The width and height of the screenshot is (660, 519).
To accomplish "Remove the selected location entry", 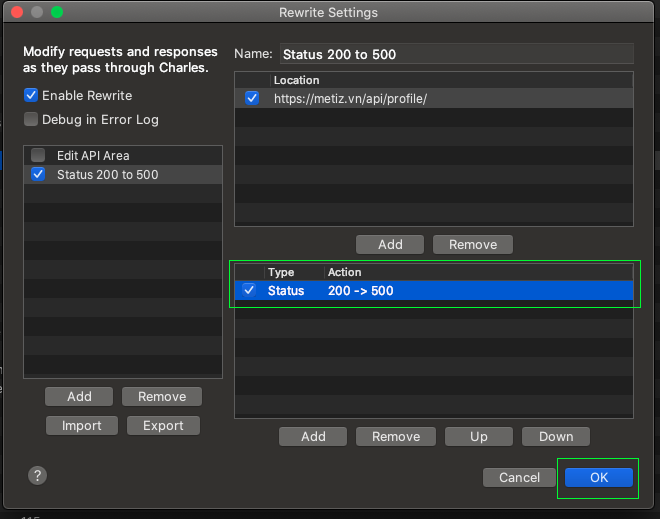I will pyautogui.click(x=473, y=245).
